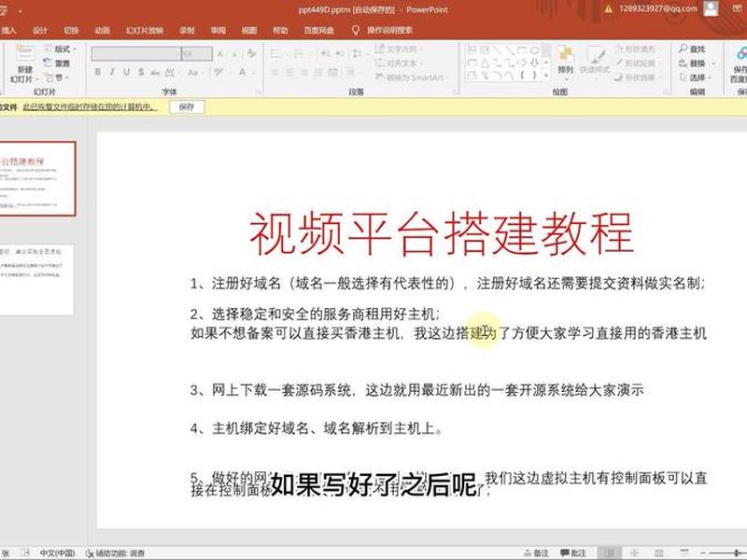Switch to the 动画 (Animations) tab

pos(102,31)
